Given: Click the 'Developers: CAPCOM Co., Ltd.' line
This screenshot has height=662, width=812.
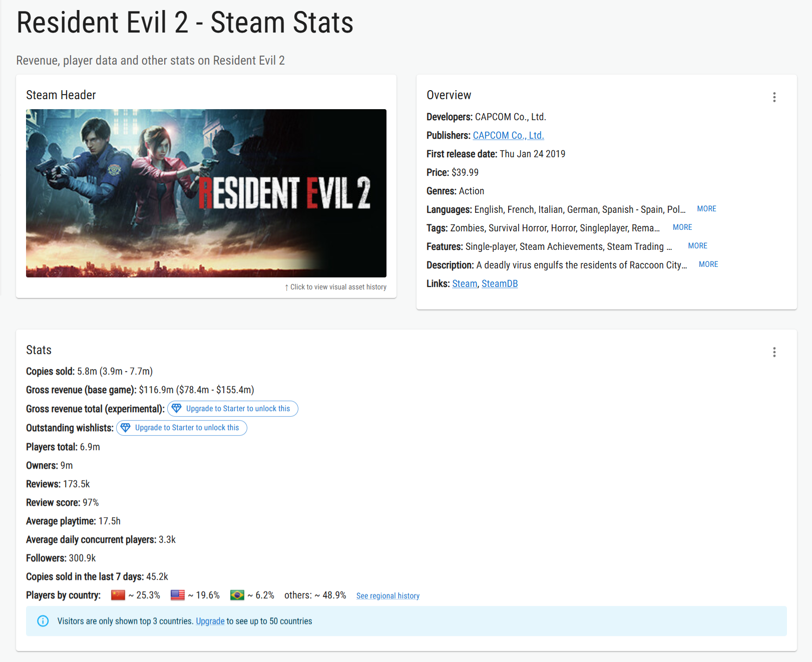Looking at the screenshot, I should coord(486,117).
